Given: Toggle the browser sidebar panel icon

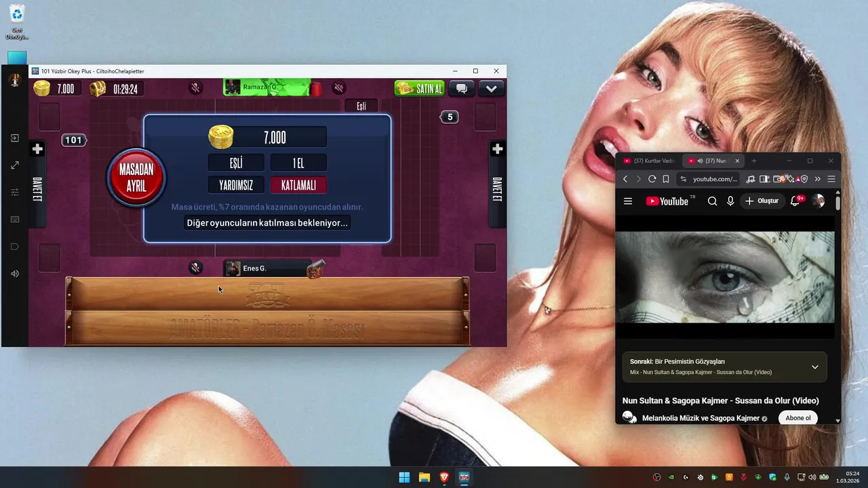Looking at the screenshot, I should [x=764, y=179].
